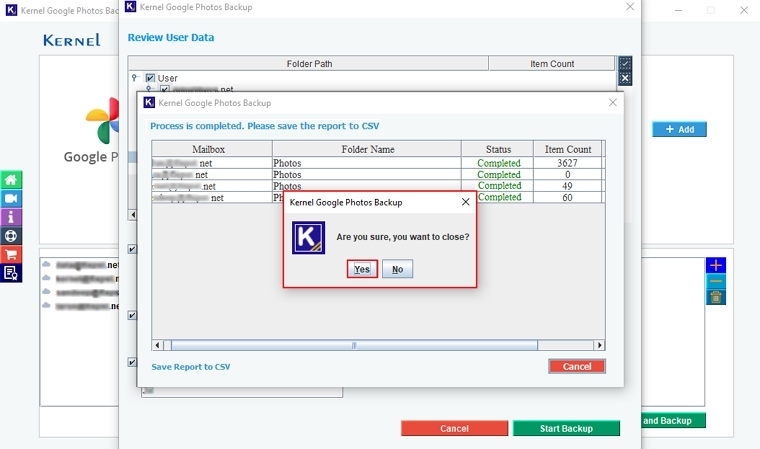
Task: Click the Mailbox column header
Action: [212, 149]
